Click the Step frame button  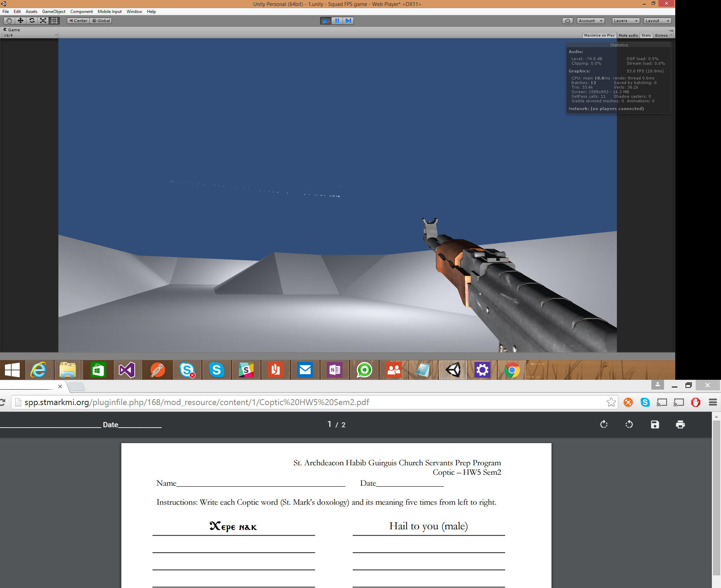348,21
